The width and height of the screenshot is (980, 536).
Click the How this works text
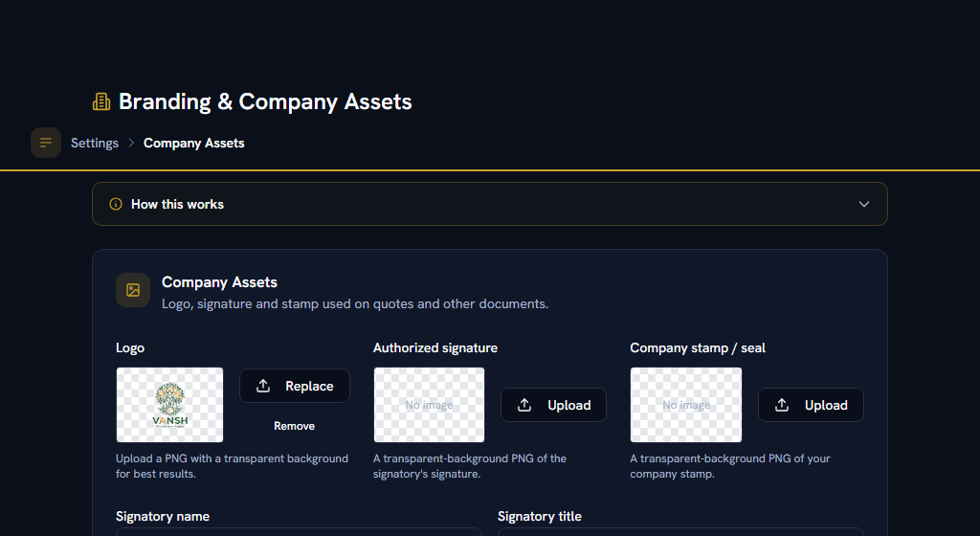[x=177, y=204]
